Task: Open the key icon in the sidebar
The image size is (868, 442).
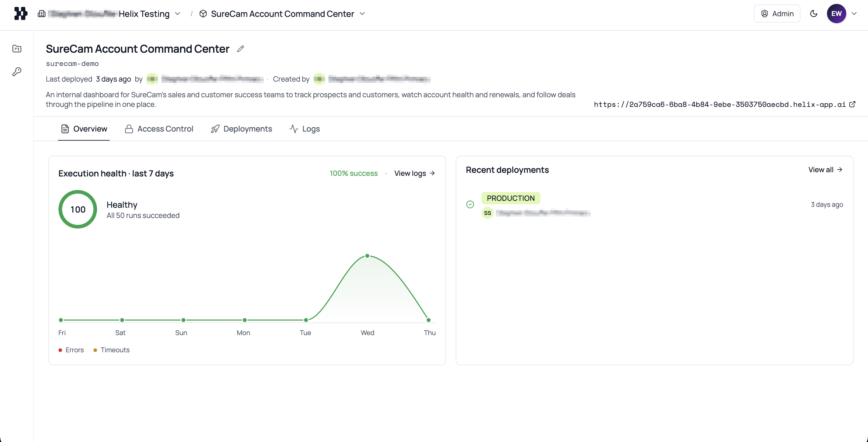Action: coord(17,71)
